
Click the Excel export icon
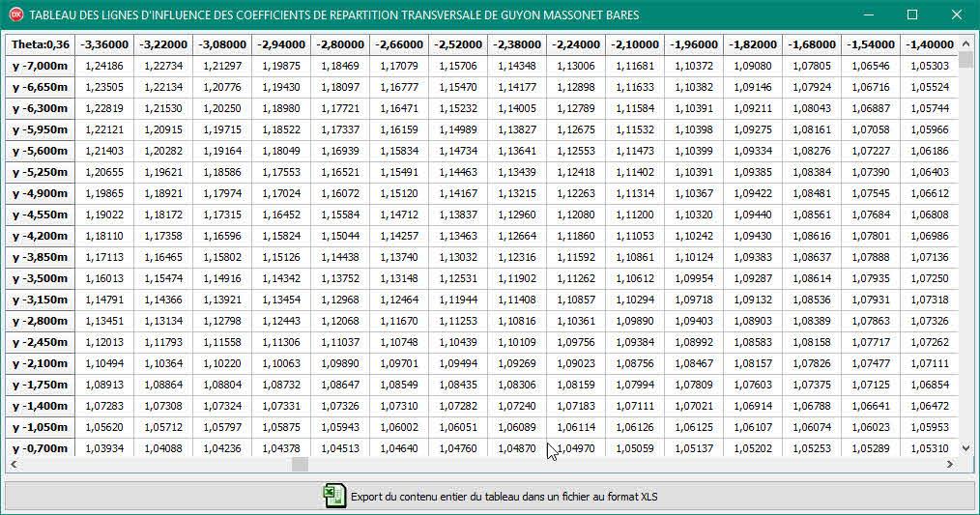click(x=334, y=496)
